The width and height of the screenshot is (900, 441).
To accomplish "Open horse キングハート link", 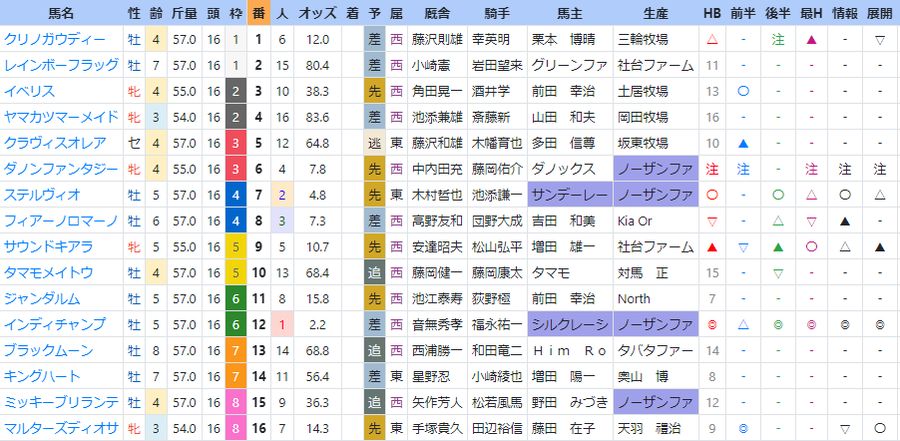I will click(42, 376).
